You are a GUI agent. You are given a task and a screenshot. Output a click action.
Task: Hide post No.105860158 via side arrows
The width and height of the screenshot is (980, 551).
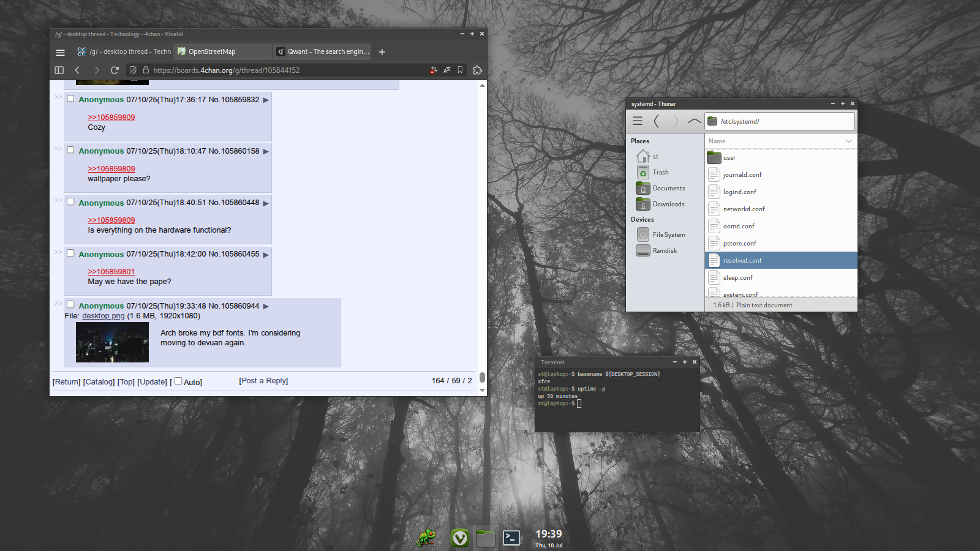pyautogui.click(x=58, y=148)
